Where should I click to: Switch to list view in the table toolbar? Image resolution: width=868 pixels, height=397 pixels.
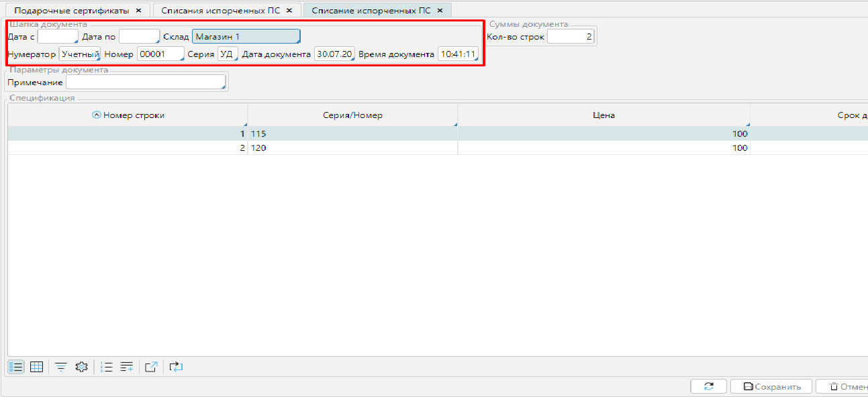point(16,367)
